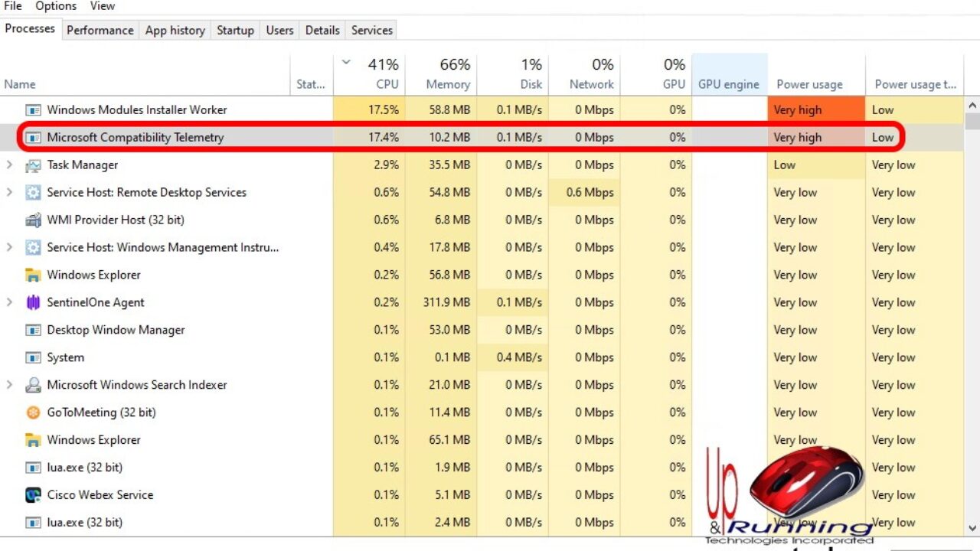Viewport: 980px width, 551px height.
Task: Click the Cisco Webex Service icon
Action: [x=33, y=495]
